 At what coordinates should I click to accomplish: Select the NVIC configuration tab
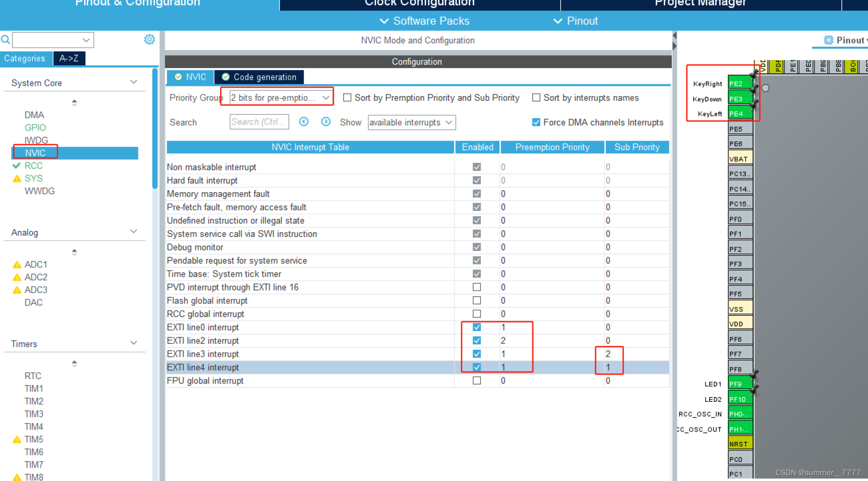coord(190,77)
